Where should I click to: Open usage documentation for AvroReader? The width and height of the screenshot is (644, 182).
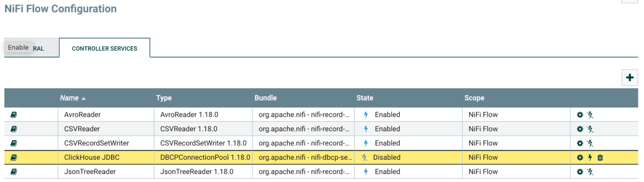[x=14, y=115]
